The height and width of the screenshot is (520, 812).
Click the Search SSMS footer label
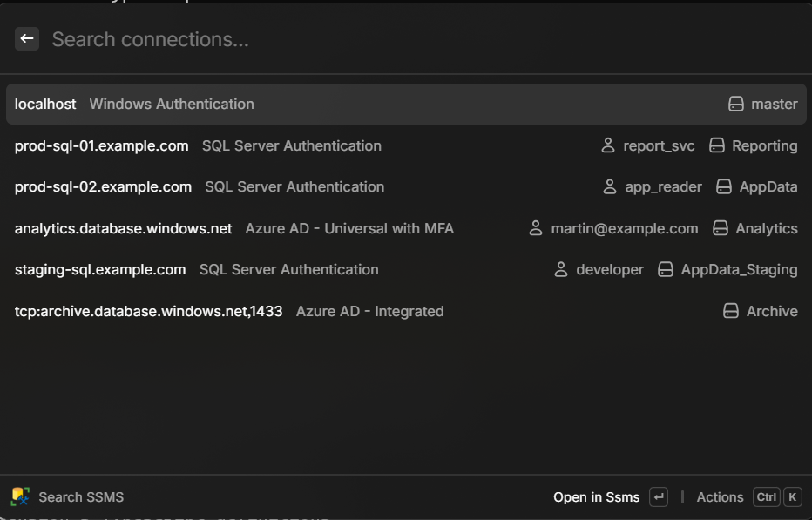(81, 497)
